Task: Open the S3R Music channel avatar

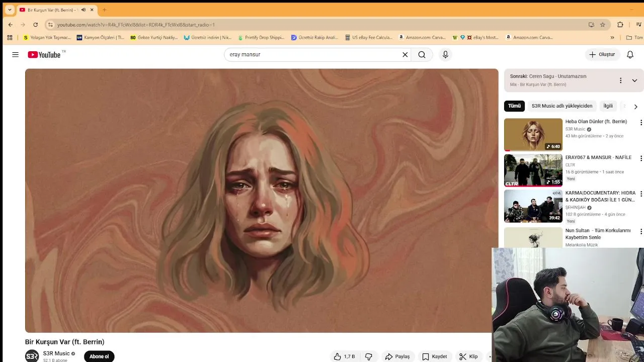Action: point(32,356)
